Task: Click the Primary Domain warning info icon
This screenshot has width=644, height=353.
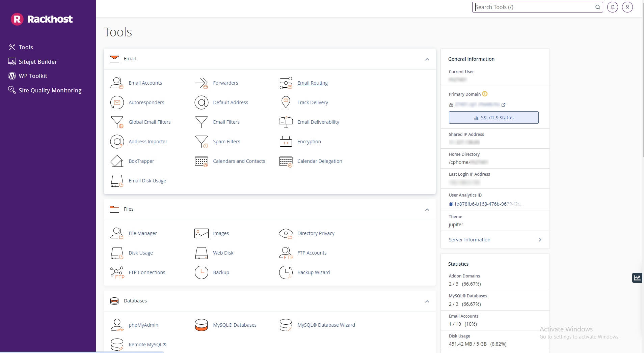Action: click(485, 94)
